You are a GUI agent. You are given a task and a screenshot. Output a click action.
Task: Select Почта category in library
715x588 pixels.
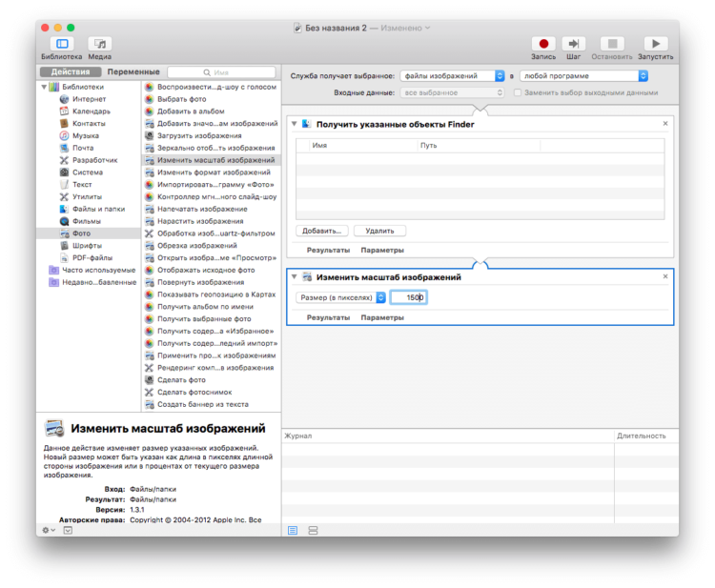[83, 148]
